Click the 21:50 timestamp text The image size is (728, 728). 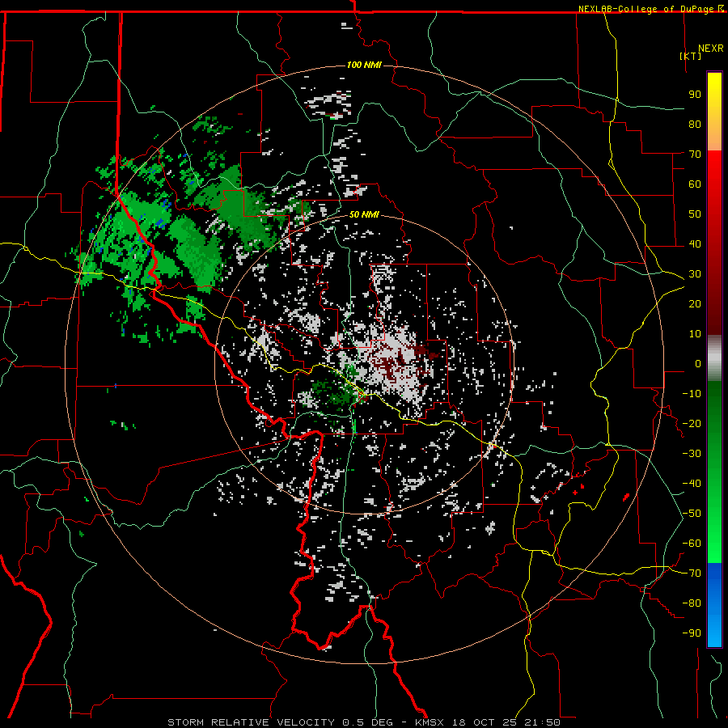(542, 722)
